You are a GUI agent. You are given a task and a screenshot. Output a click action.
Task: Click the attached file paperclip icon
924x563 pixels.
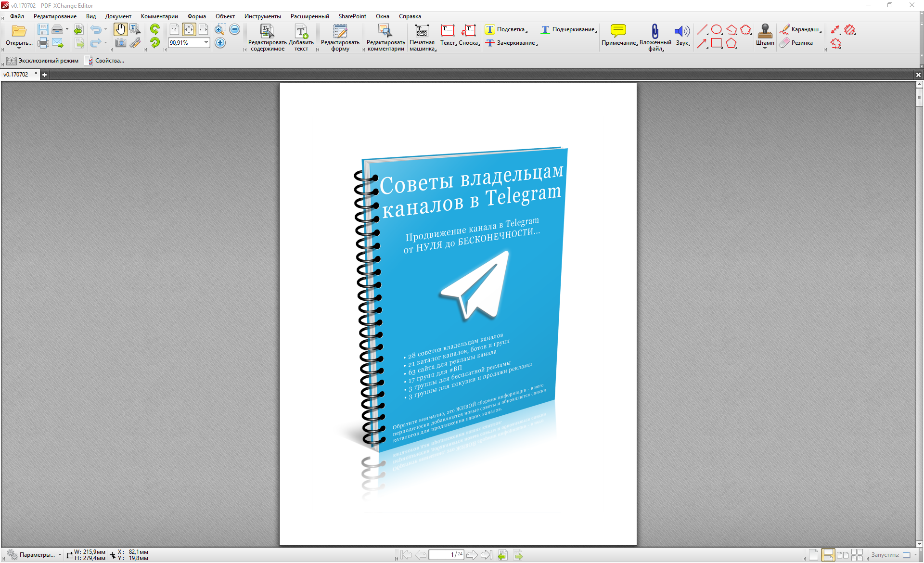point(655,31)
